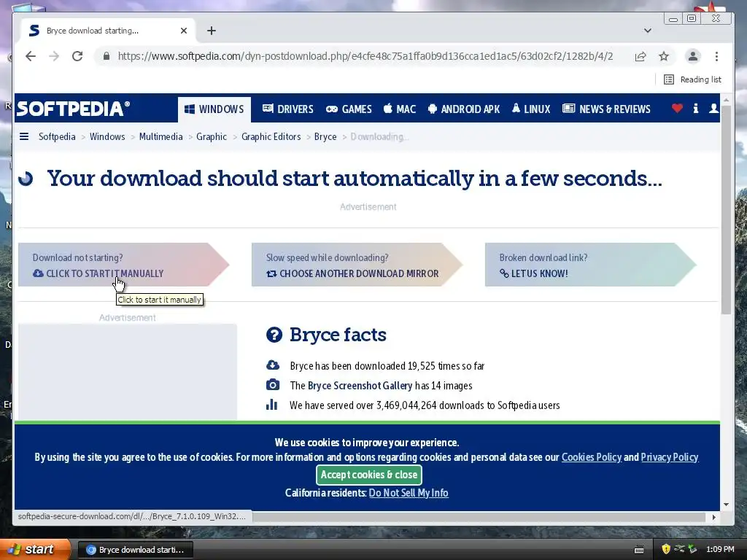
Task: Open the Cookies Policy link
Action: [592, 457]
